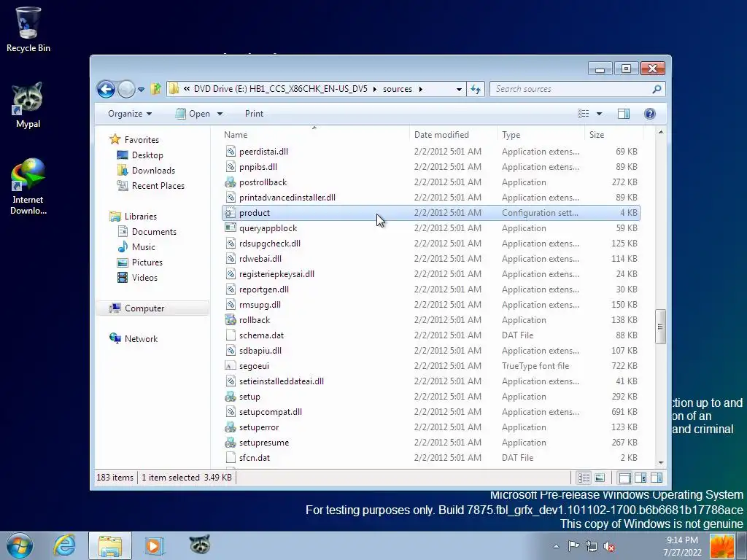Select the rollback application icon

pos(231,320)
